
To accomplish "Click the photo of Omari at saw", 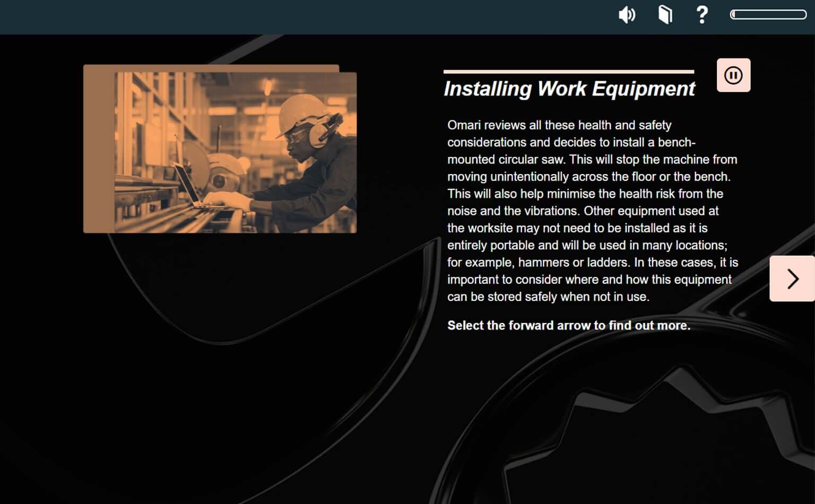I will [236, 152].
